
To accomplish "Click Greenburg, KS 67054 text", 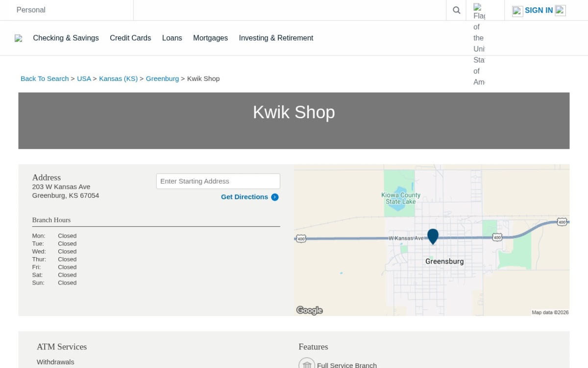I will coord(66,195).
